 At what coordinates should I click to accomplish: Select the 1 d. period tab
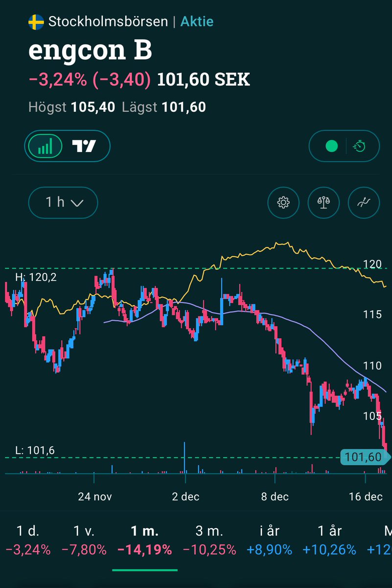(x=28, y=540)
